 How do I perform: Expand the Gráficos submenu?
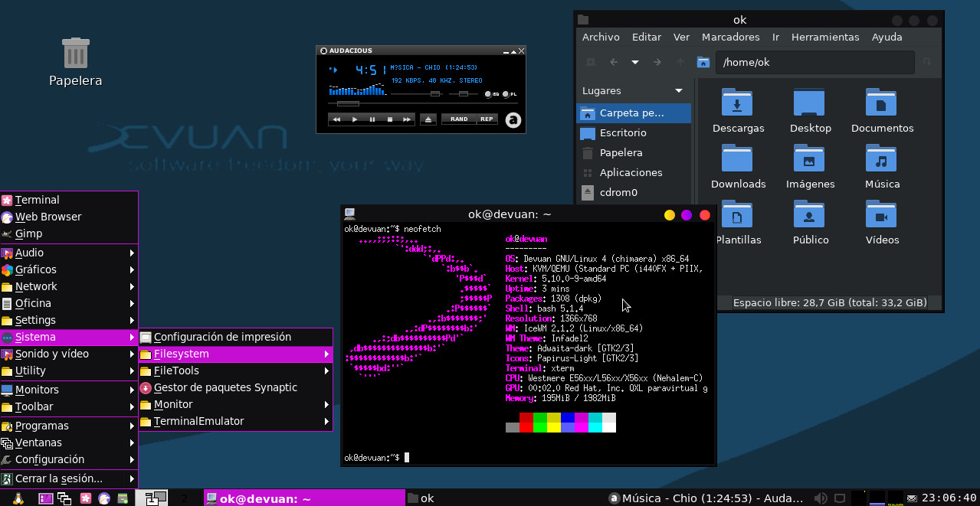click(69, 269)
